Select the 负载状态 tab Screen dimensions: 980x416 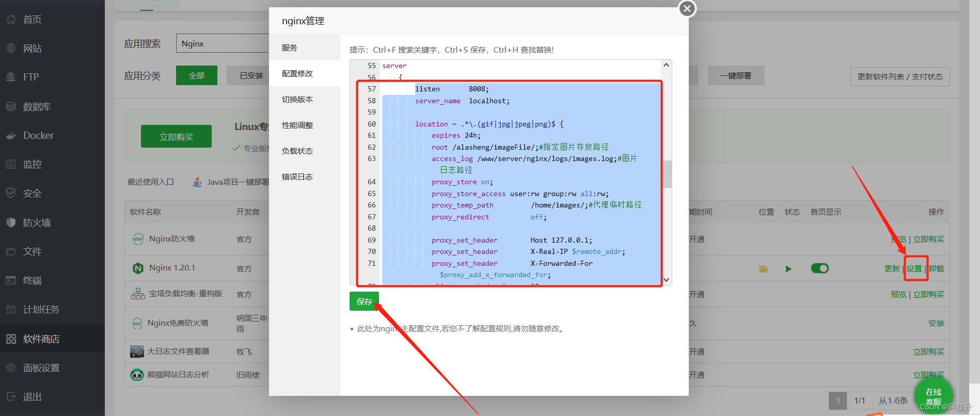(305, 151)
